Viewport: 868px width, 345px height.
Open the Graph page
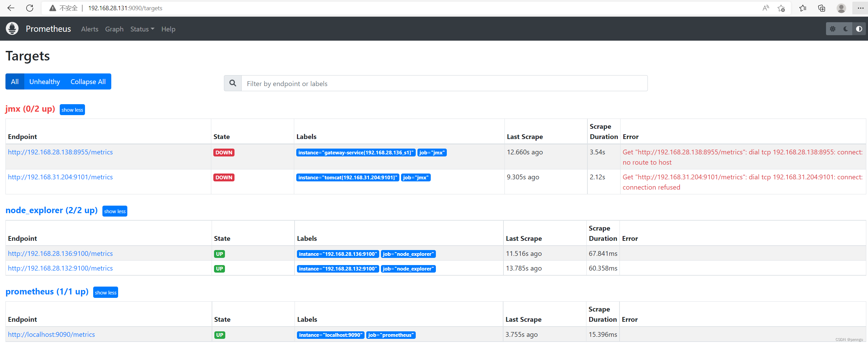114,29
